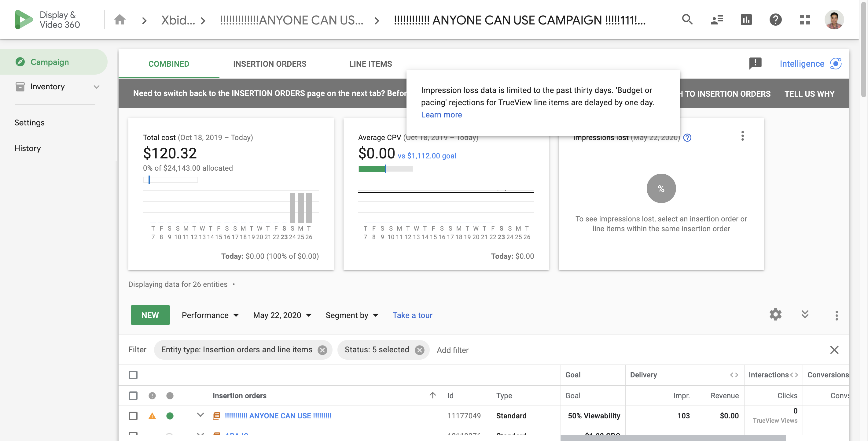
Task: Click the Display & Video 360 logo
Action: 47,20
